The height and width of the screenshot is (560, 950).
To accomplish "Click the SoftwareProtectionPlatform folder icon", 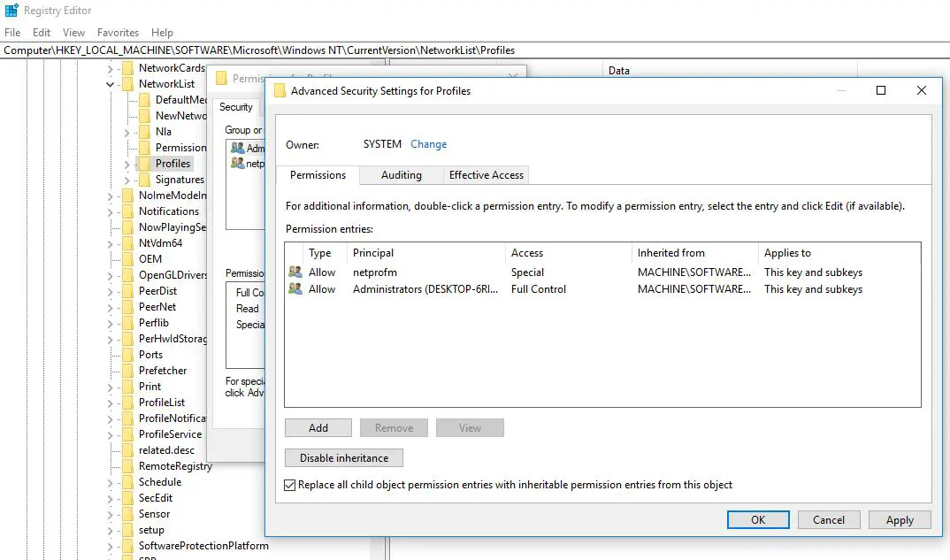I will pyautogui.click(x=127, y=546).
